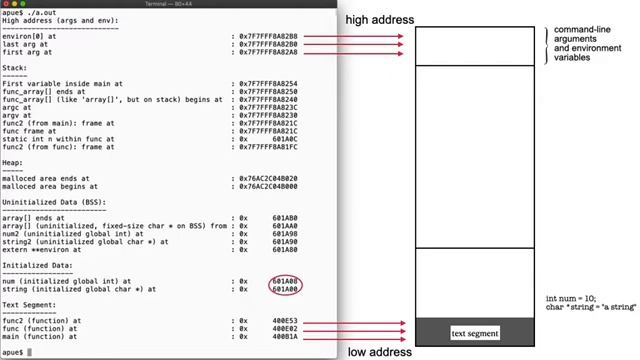Select the 'func frame at' label
This screenshot has width=640, height=360.
coord(29,131)
